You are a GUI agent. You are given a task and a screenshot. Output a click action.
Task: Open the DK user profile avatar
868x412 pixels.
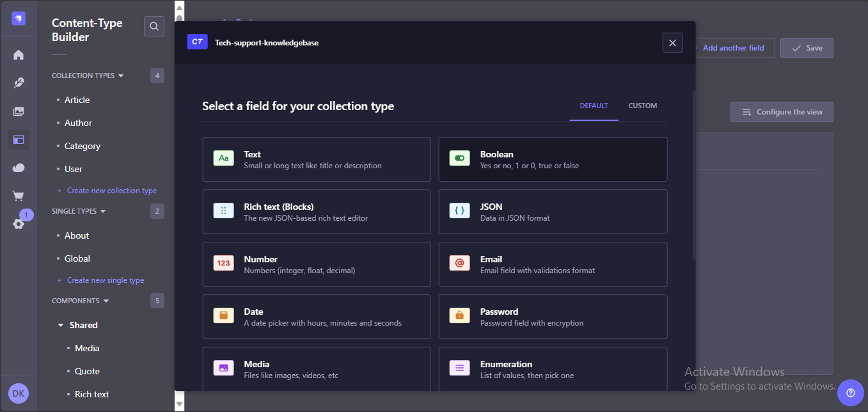click(x=19, y=393)
